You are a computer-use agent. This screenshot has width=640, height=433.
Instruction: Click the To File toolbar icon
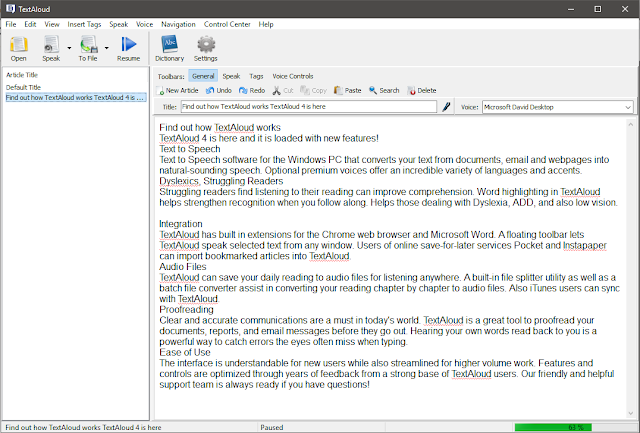click(88, 48)
